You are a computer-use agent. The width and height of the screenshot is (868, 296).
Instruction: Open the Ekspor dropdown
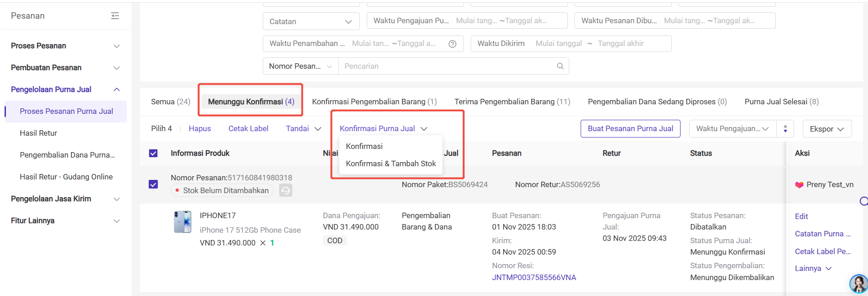pyautogui.click(x=826, y=129)
